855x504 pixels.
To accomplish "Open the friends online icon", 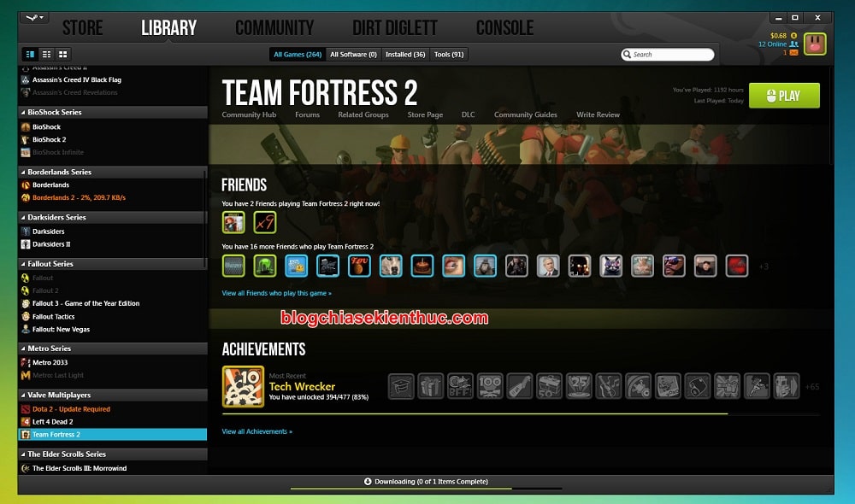I will click(794, 44).
